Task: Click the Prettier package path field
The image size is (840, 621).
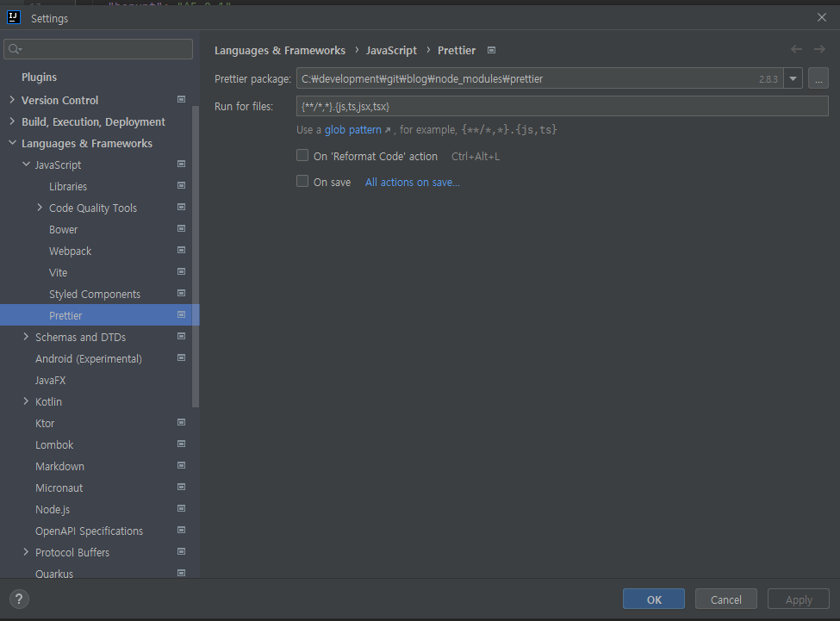Action: (540, 78)
